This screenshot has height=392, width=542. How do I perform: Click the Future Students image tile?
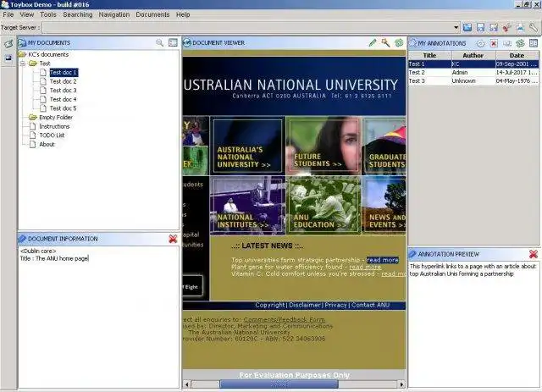pyautogui.click(x=324, y=146)
